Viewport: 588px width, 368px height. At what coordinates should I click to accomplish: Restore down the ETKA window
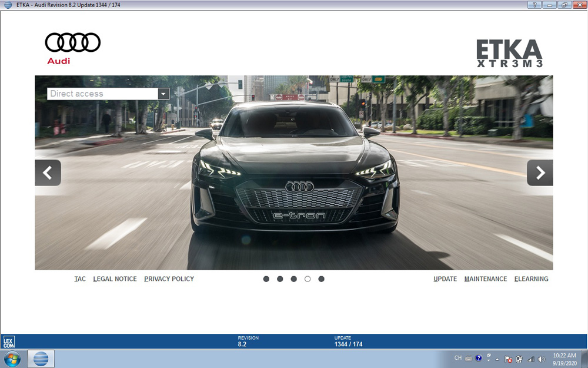click(x=564, y=5)
